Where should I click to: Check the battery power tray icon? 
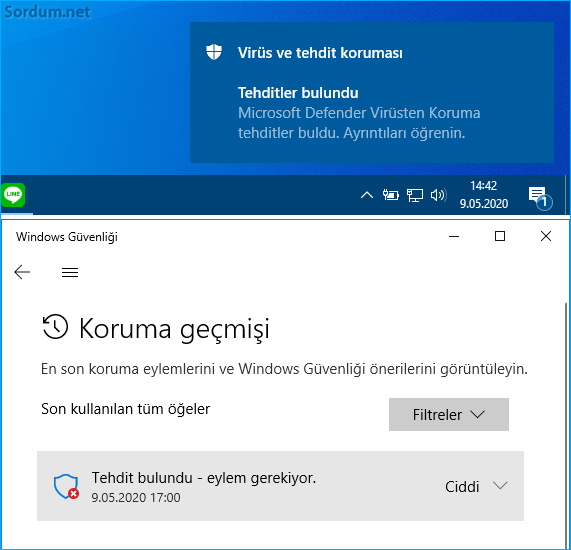click(390, 195)
